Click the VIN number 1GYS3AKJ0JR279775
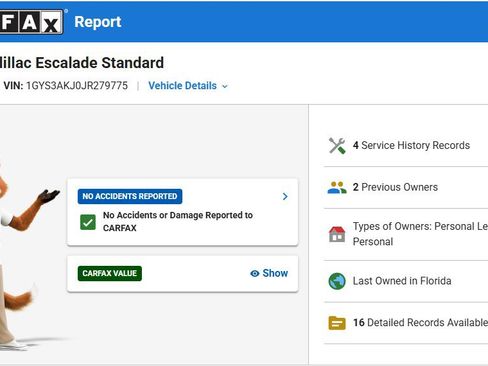 [x=77, y=86]
